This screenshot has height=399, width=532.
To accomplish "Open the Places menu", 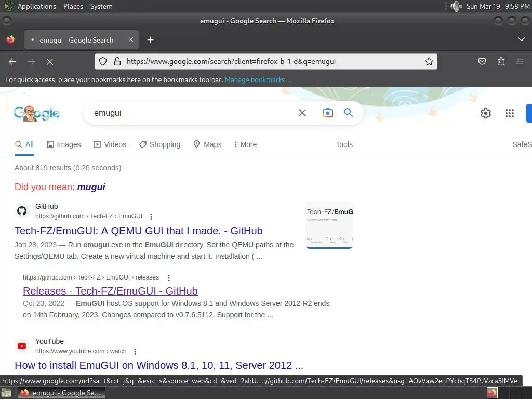I will point(73,6).
